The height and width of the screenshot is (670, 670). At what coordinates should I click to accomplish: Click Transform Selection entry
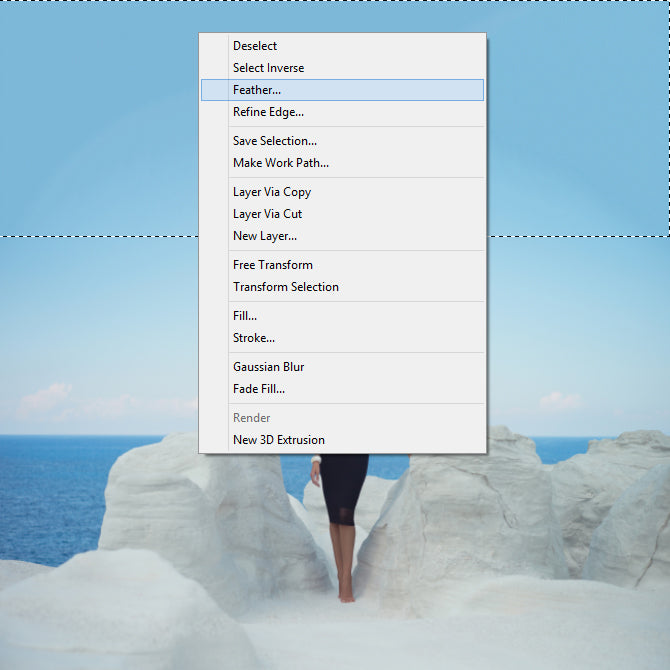pyautogui.click(x=342, y=287)
